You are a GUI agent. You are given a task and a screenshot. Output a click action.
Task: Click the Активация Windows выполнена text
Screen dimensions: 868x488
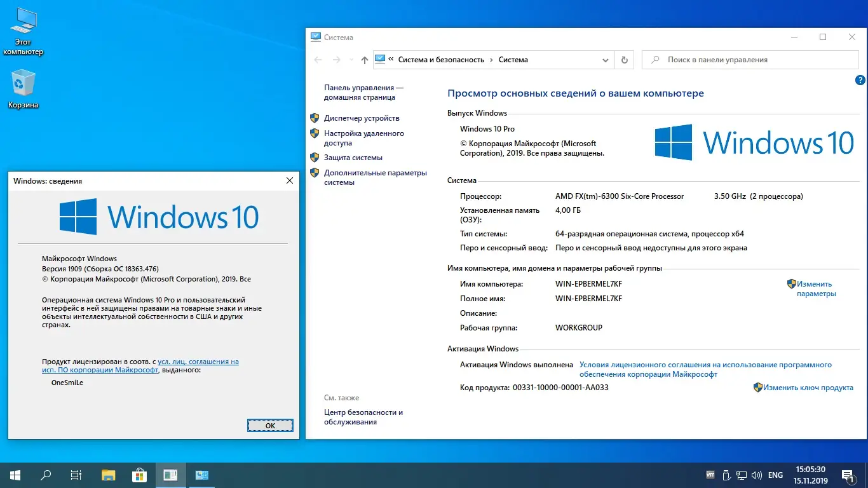tap(517, 365)
